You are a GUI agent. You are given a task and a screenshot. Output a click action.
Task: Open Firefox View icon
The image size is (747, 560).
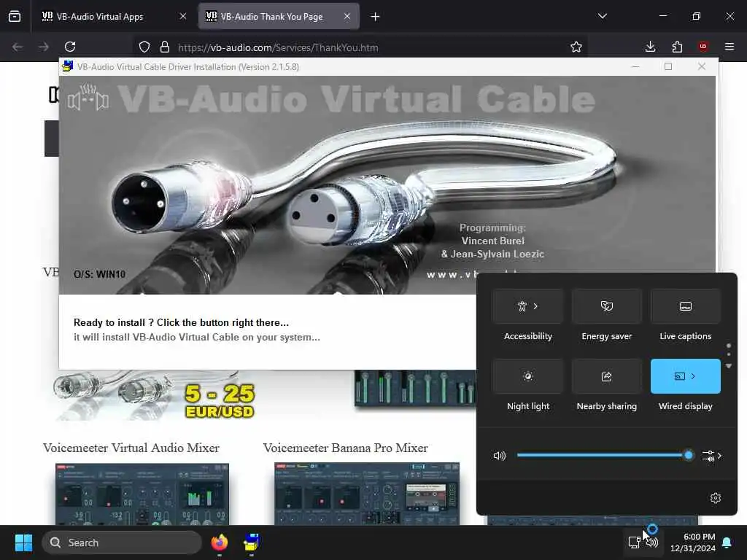(x=15, y=17)
